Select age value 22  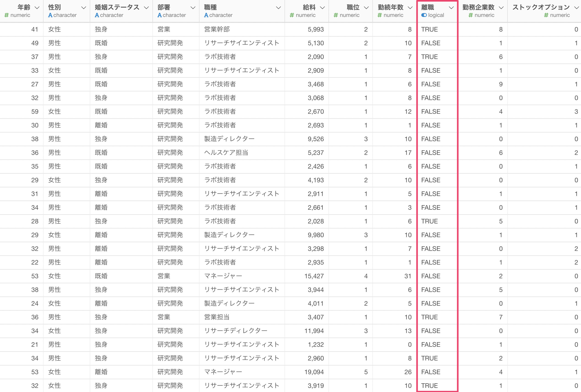point(35,262)
